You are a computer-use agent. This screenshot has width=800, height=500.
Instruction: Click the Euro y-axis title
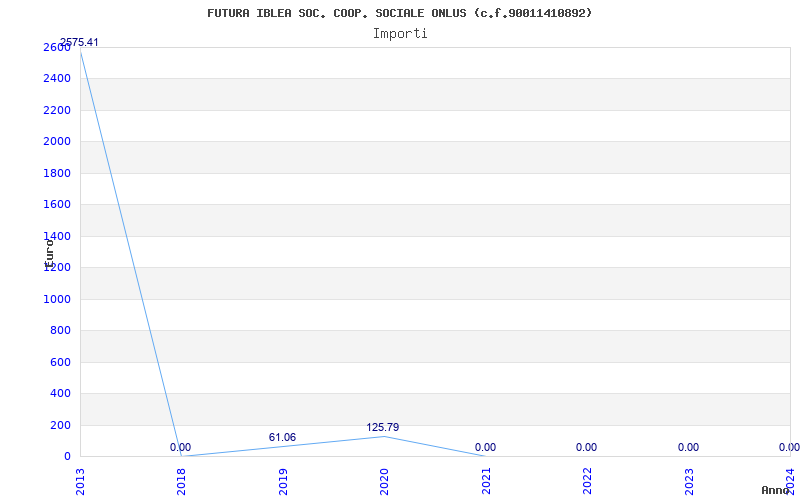tap(49, 254)
